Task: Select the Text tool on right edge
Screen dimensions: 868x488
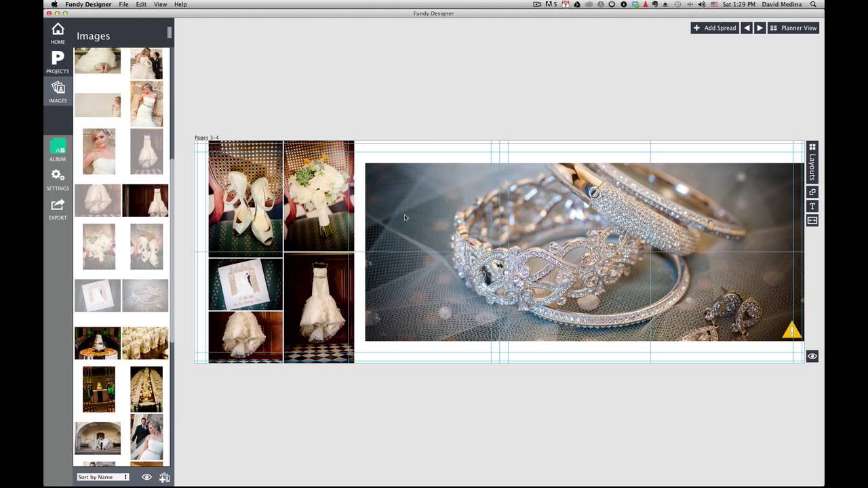Action: pyautogui.click(x=812, y=206)
